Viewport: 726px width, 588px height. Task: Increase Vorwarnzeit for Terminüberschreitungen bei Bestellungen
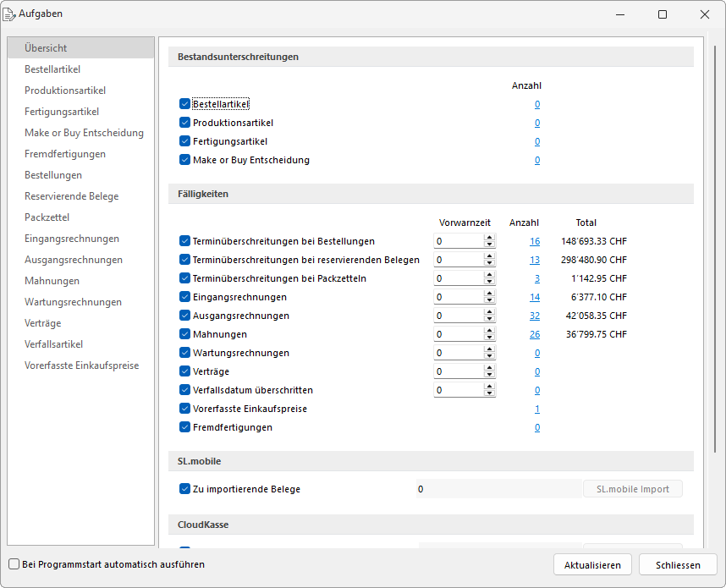coord(489,238)
